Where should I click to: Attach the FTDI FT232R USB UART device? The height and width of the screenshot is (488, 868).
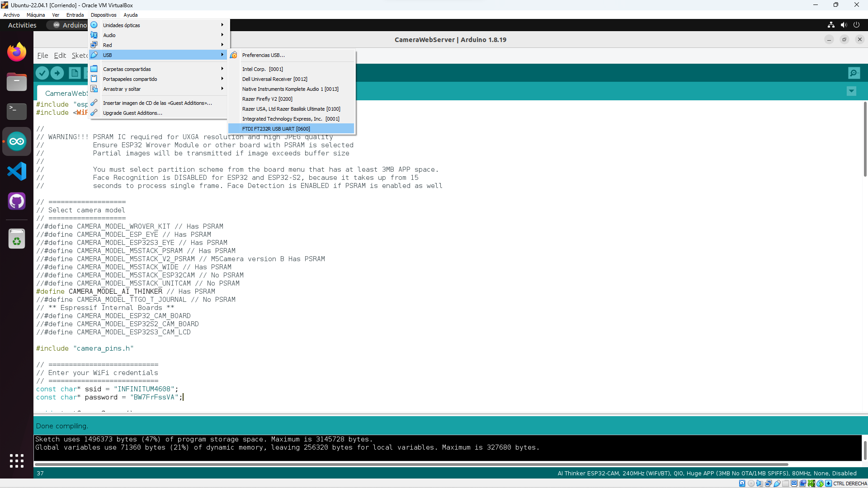pos(276,129)
